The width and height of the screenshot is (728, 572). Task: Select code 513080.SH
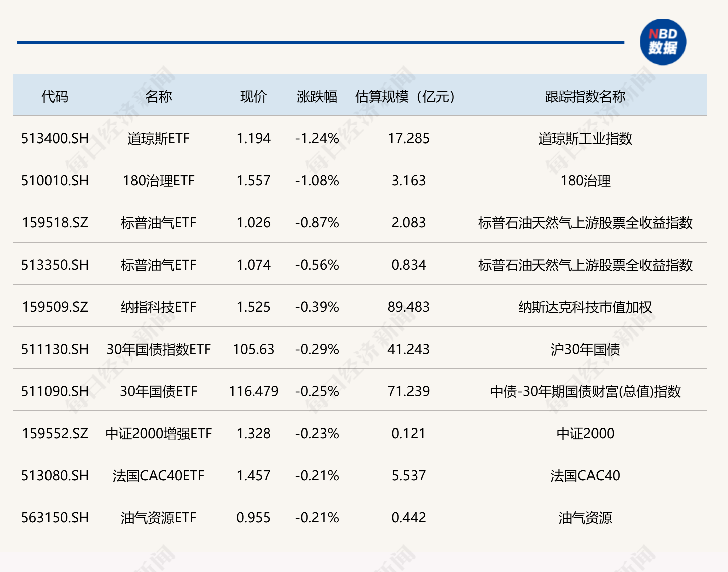point(55,476)
